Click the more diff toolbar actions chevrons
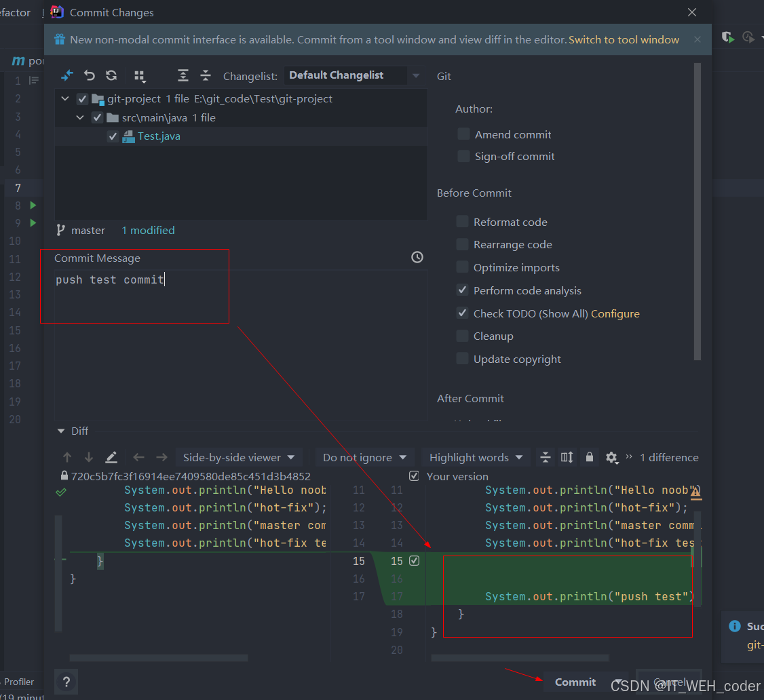 tap(629, 456)
